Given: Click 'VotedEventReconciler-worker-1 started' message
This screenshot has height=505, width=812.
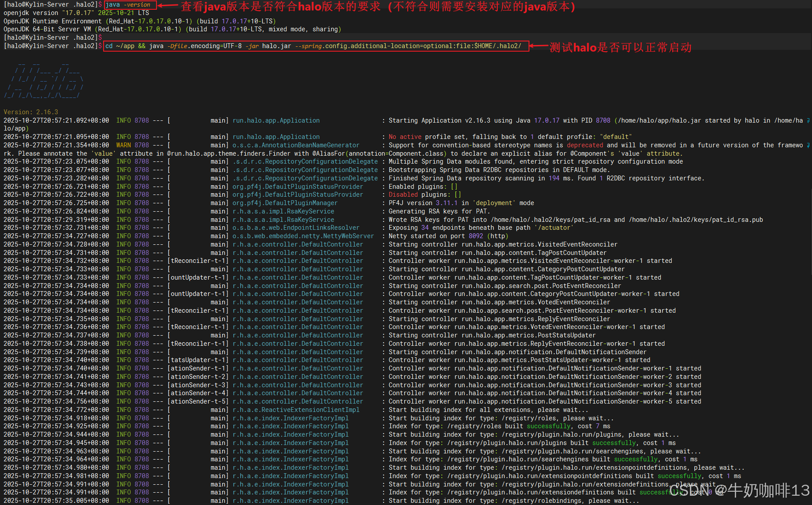Looking at the screenshot, I should (526, 327).
